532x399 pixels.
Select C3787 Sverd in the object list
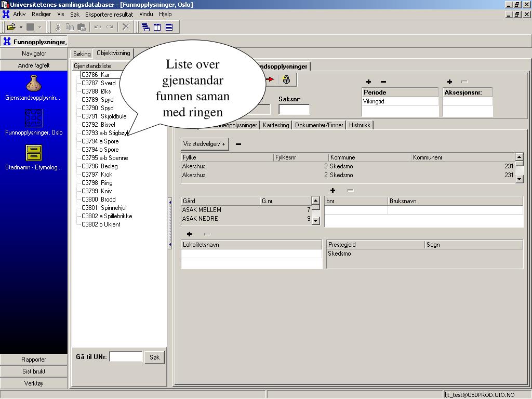click(x=98, y=83)
